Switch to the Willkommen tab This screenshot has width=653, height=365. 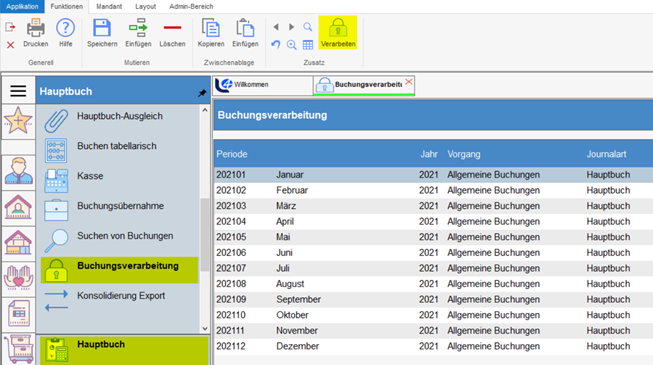pos(262,85)
